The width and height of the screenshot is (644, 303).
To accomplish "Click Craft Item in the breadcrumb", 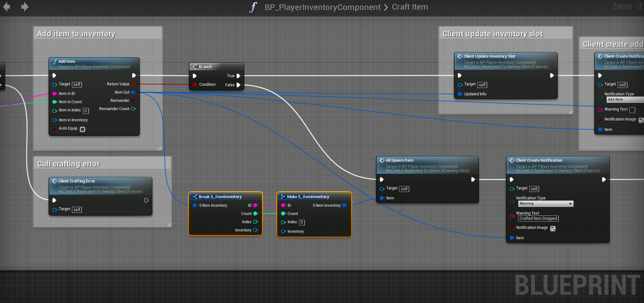I will pos(410,7).
